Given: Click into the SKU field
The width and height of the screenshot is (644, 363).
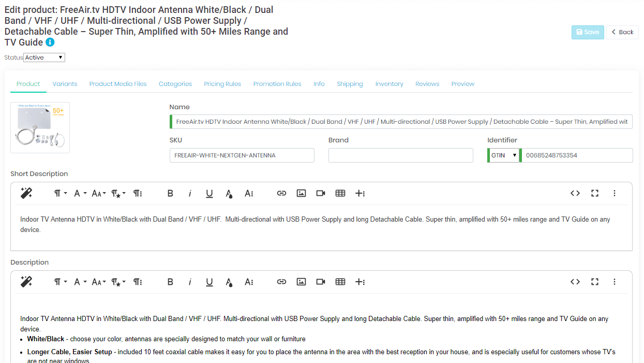Looking at the screenshot, I should tap(242, 155).
